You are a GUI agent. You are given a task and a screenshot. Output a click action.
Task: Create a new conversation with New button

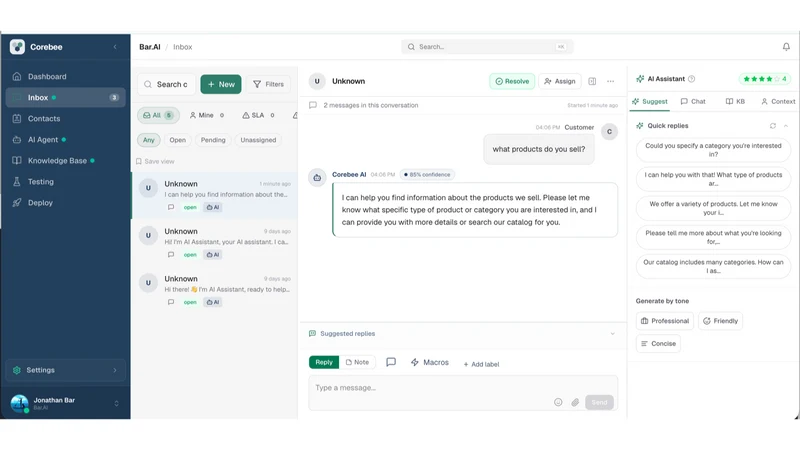pyautogui.click(x=221, y=84)
